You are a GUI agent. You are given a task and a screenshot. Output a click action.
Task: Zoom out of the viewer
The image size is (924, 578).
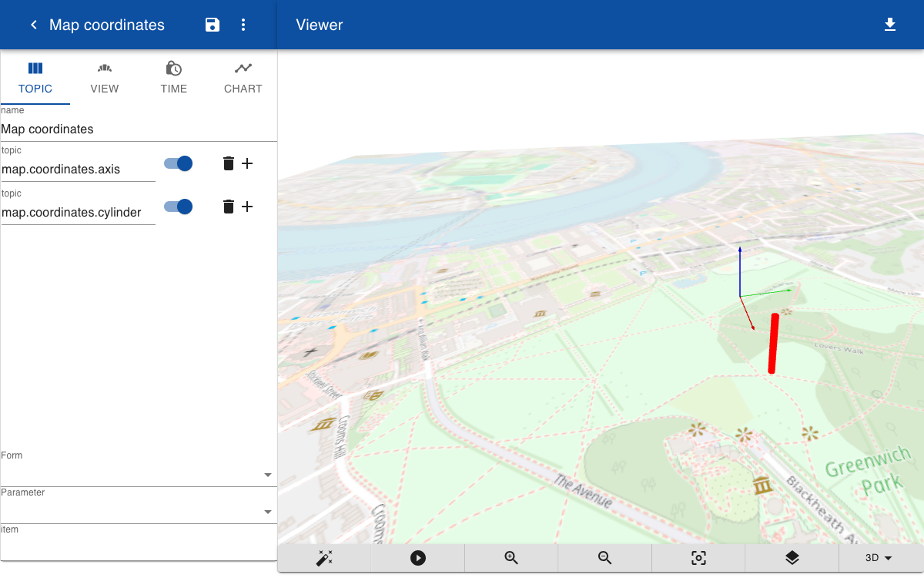(x=605, y=558)
